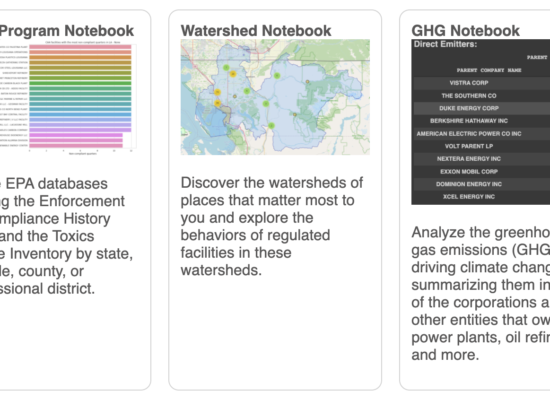Open the GHG Notebook title
The width and height of the screenshot is (550, 400).
click(465, 31)
